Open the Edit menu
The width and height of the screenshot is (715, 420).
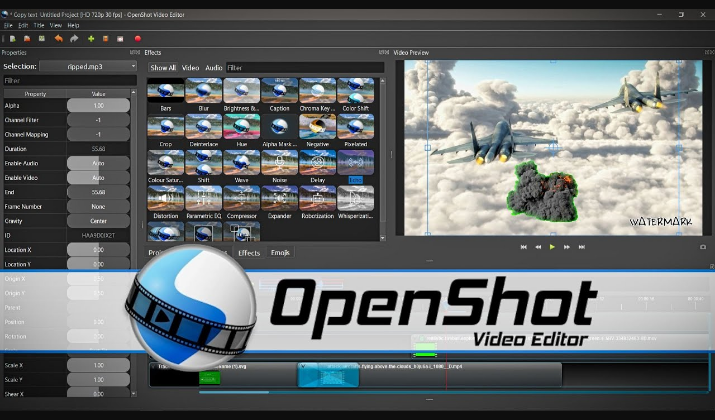click(x=23, y=26)
